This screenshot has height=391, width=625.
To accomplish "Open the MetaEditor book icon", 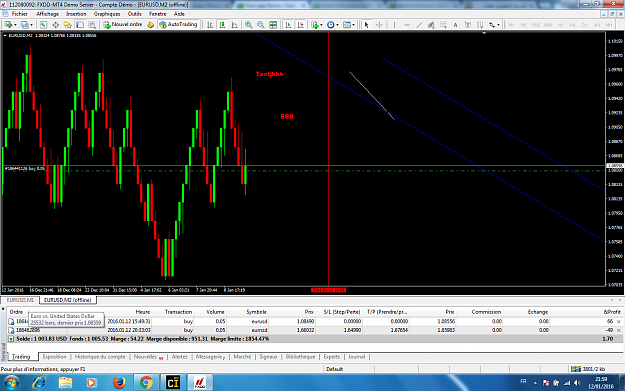I will click(150, 25).
